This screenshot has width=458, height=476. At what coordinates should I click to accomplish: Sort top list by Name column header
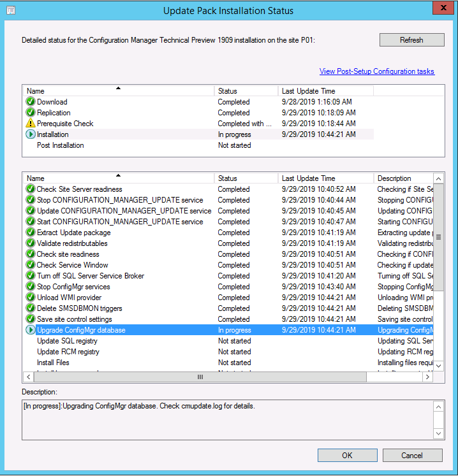(x=119, y=91)
